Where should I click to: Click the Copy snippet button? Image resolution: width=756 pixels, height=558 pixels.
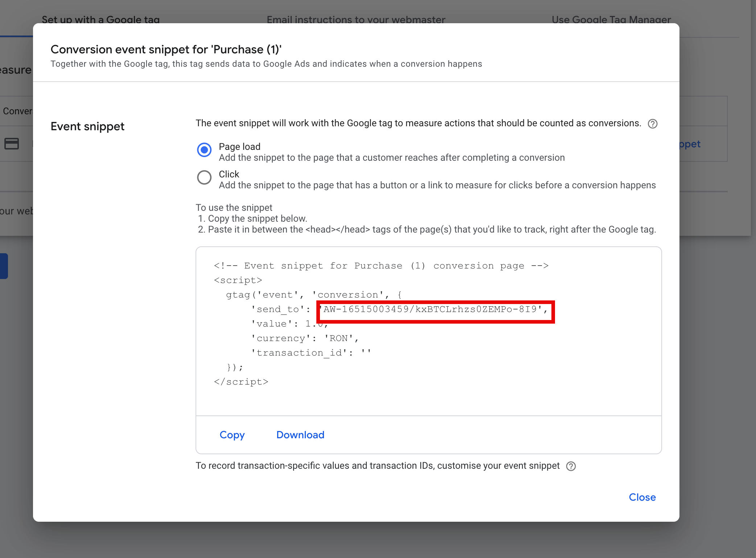pyautogui.click(x=232, y=435)
